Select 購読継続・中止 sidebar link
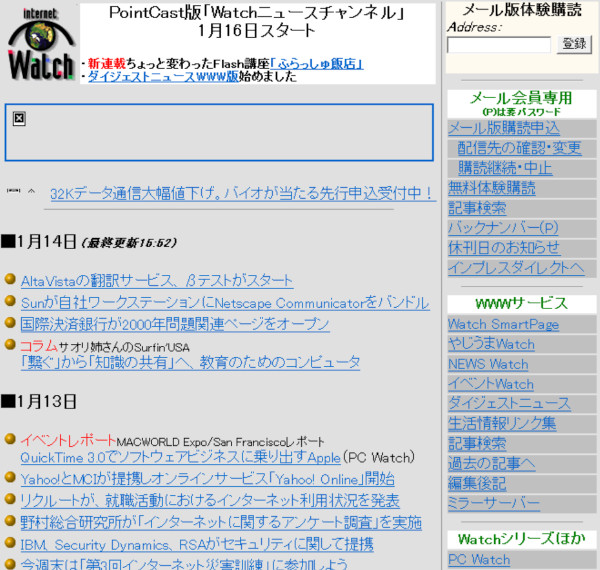The image size is (600, 570). pyautogui.click(x=505, y=168)
